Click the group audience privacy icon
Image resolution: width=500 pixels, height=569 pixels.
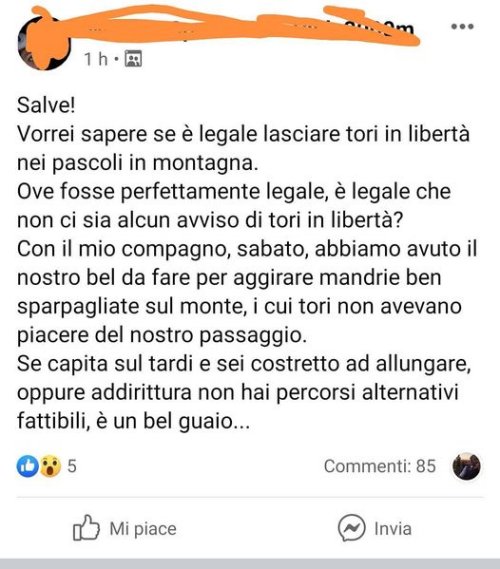133,59
